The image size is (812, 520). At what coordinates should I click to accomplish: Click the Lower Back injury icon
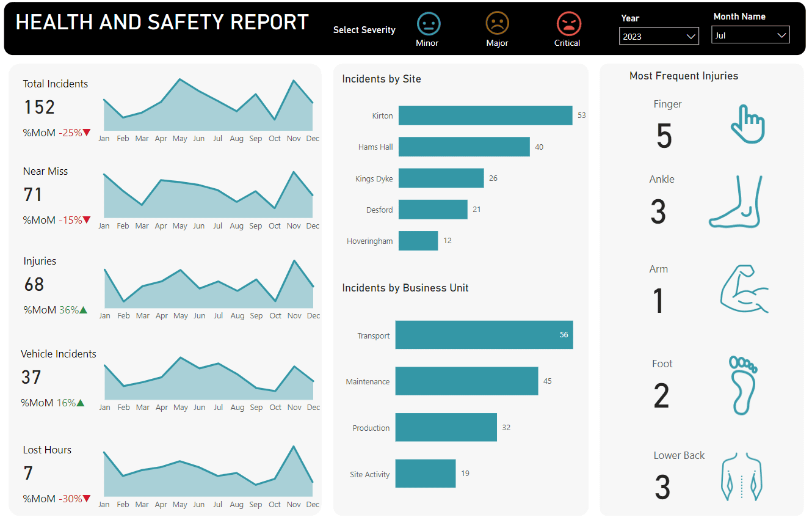coord(741,477)
